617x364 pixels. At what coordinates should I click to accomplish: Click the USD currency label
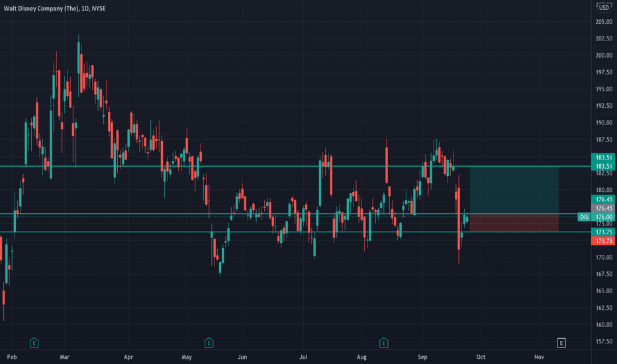604,7
